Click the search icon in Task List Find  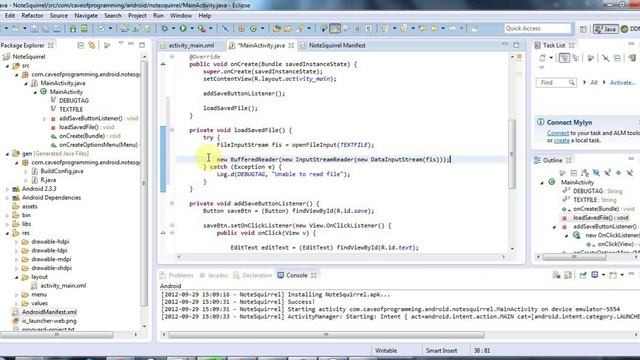tap(571, 82)
